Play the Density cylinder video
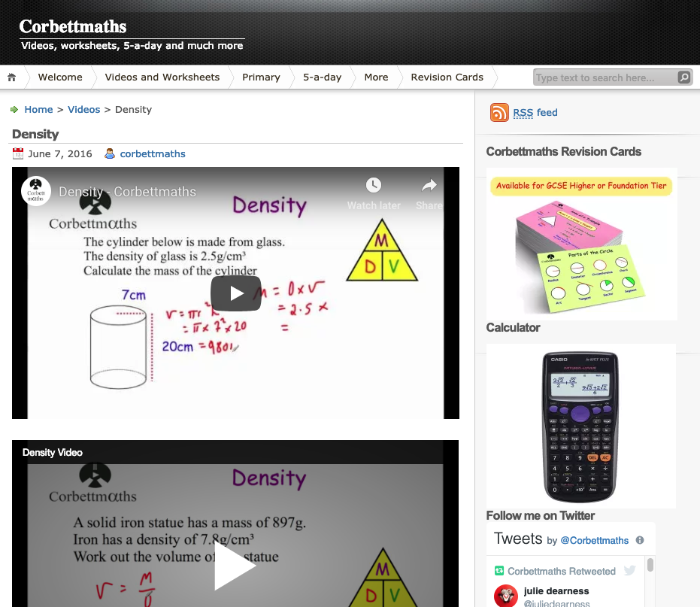The width and height of the screenshot is (700, 607). [x=235, y=293]
